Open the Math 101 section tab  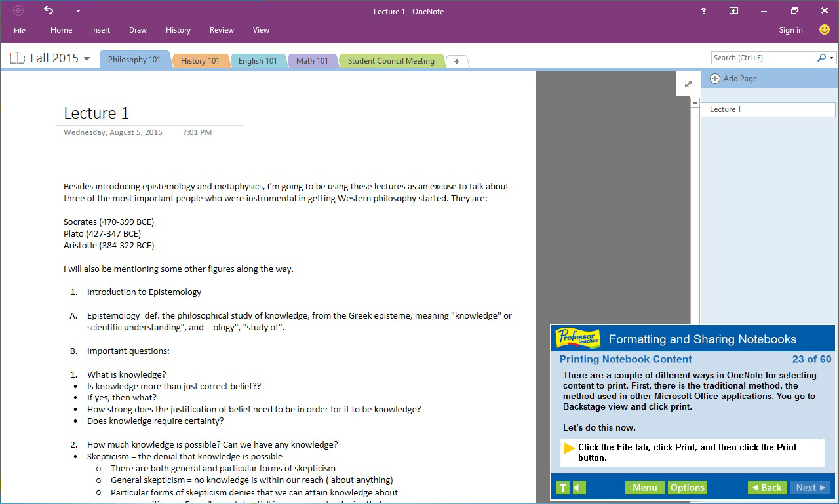313,60
